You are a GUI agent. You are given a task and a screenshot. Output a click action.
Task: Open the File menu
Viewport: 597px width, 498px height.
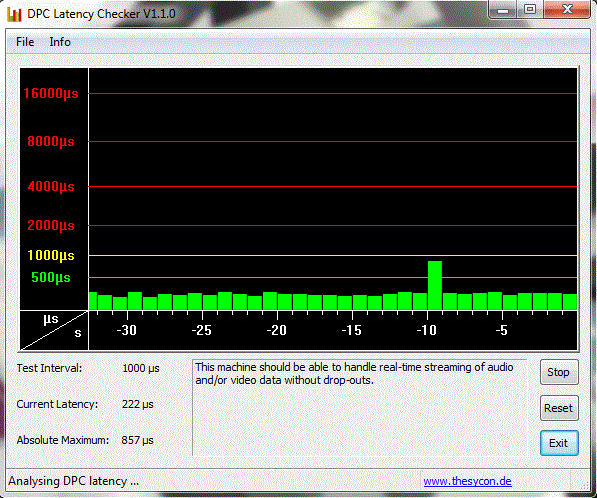coord(25,42)
